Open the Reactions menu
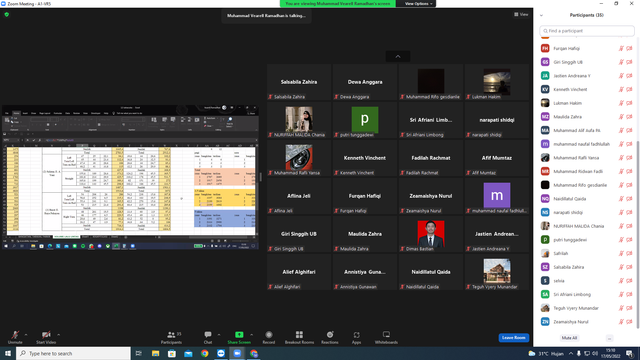 coord(330,338)
